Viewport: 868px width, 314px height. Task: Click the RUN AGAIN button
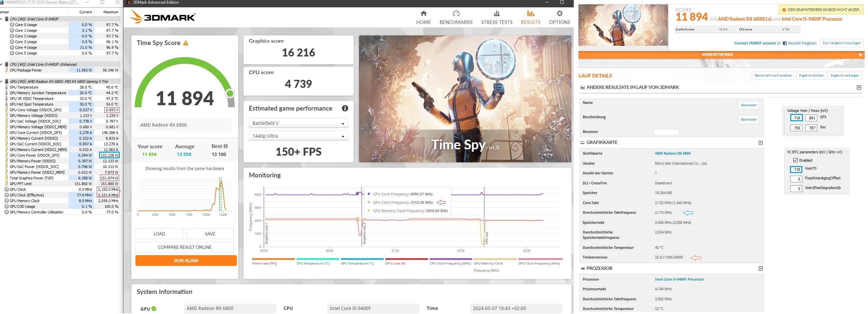pyautogui.click(x=186, y=260)
